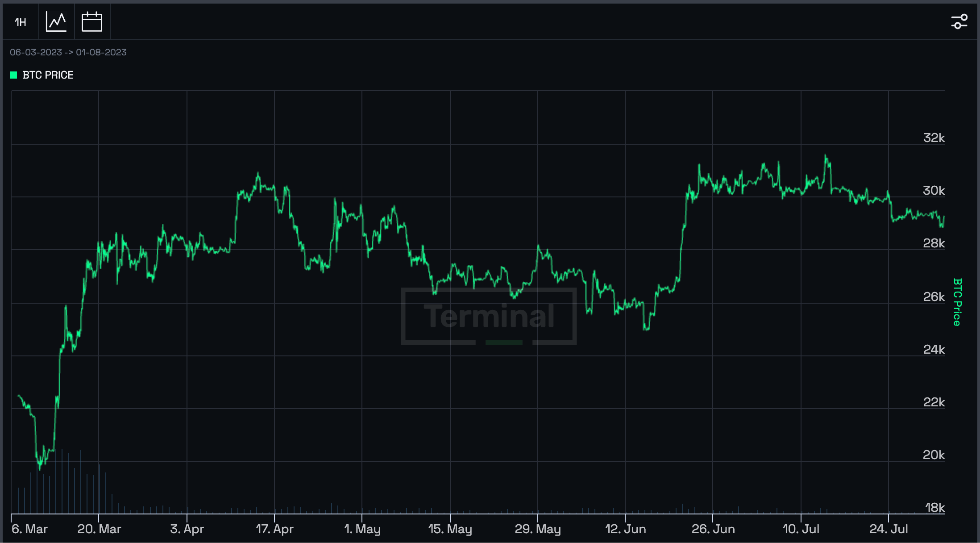The height and width of the screenshot is (543, 980).
Task: Select the line chart type icon
Action: pyautogui.click(x=56, y=21)
